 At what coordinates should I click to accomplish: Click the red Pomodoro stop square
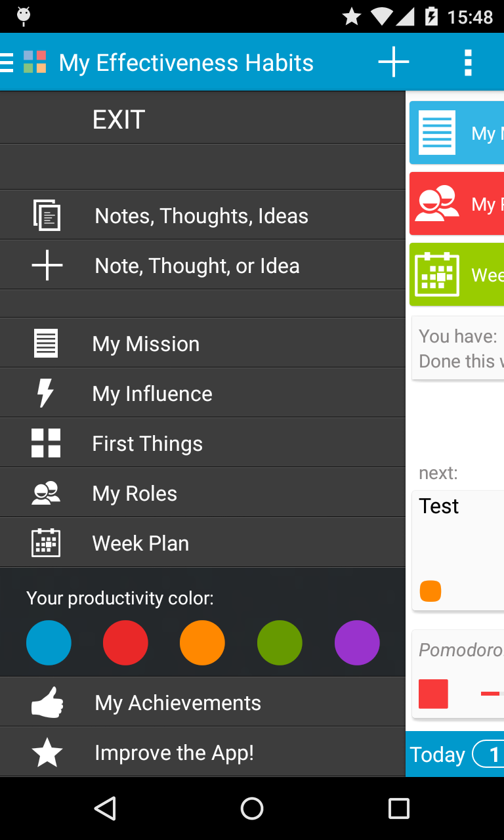433,694
